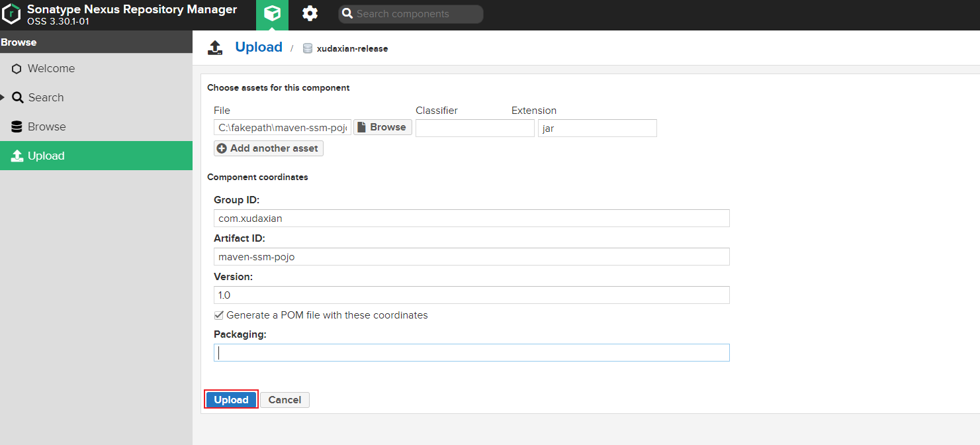Click the Classifier input field
This screenshot has height=445, width=980.
coord(475,128)
